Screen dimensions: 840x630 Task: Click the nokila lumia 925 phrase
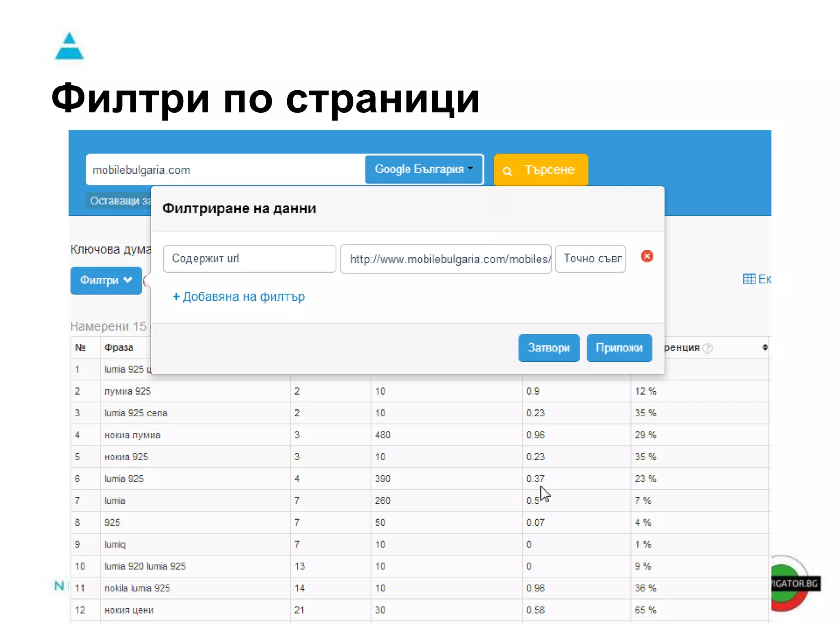click(137, 588)
